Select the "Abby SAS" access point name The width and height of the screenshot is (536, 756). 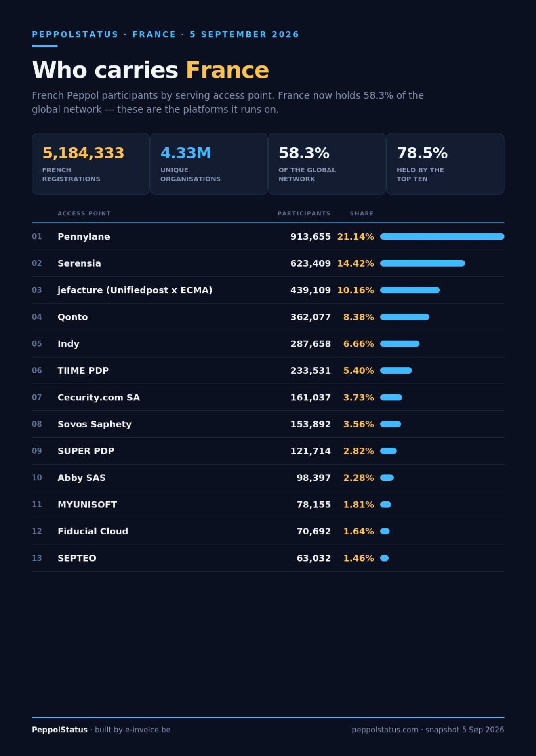coord(82,478)
